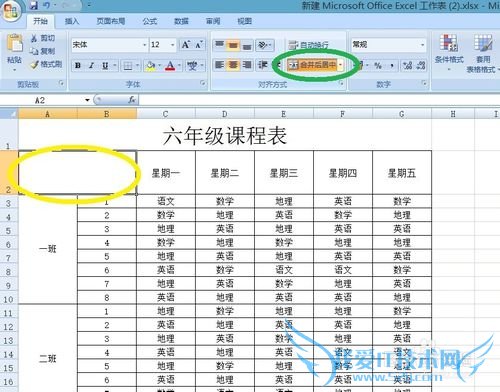
Task: Apply the fill color paint bucket
Action: (x=150, y=66)
